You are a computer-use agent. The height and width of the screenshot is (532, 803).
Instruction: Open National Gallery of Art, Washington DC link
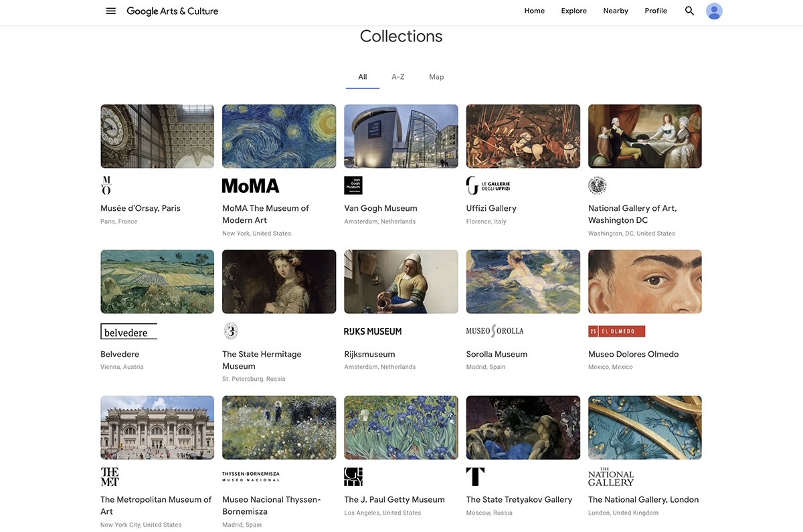point(632,214)
